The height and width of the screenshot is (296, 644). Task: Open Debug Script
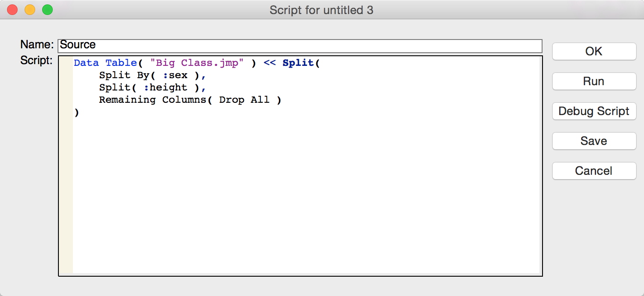tap(593, 111)
